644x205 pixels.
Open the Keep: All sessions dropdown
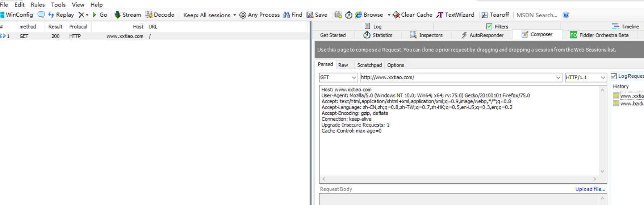(210, 15)
